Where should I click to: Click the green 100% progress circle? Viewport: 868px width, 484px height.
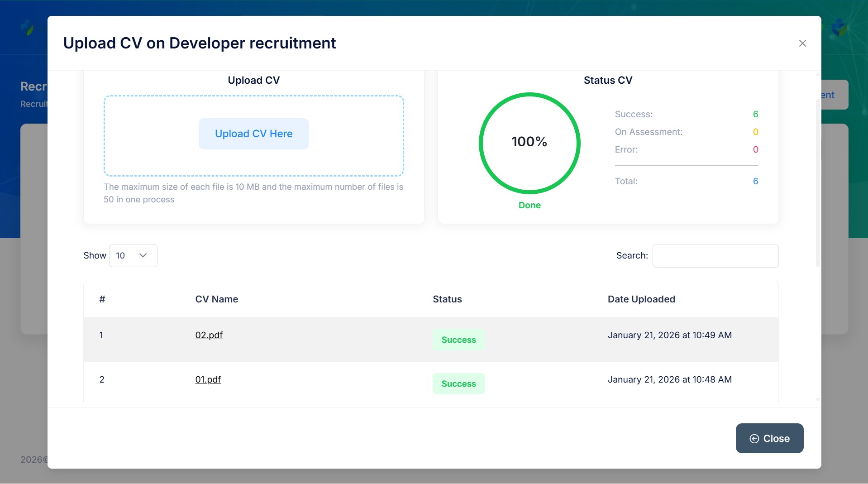click(529, 143)
